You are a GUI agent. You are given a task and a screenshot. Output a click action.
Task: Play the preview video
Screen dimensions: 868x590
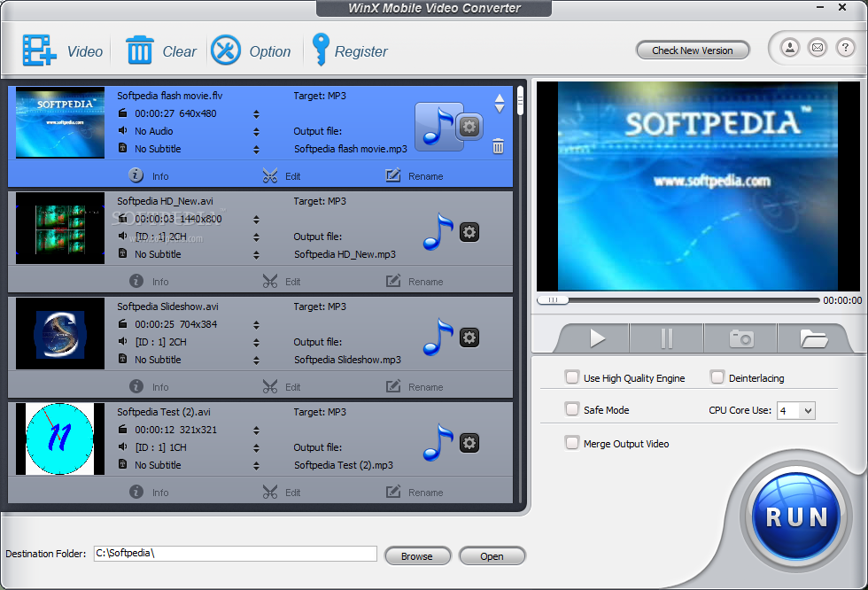click(x=596, y=338)
